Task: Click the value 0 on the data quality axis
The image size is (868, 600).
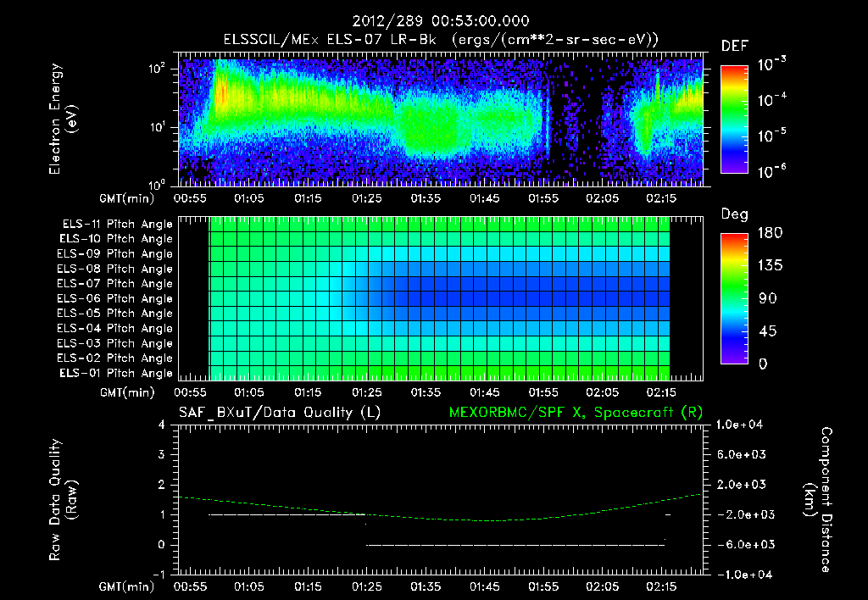Action: [162, 545]
